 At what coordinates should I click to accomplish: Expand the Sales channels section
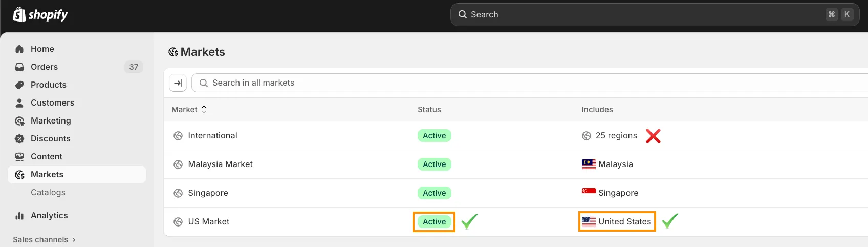[44, 240]
